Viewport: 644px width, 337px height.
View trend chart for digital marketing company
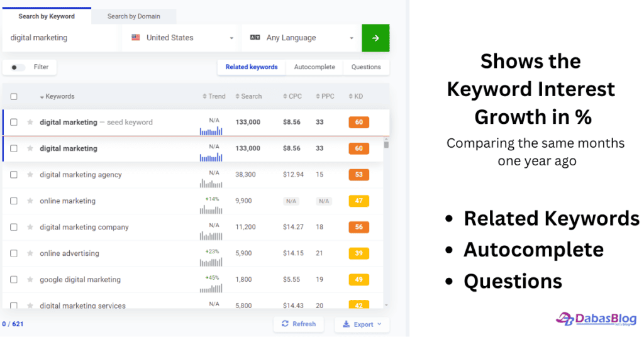[x=211, y=236]
